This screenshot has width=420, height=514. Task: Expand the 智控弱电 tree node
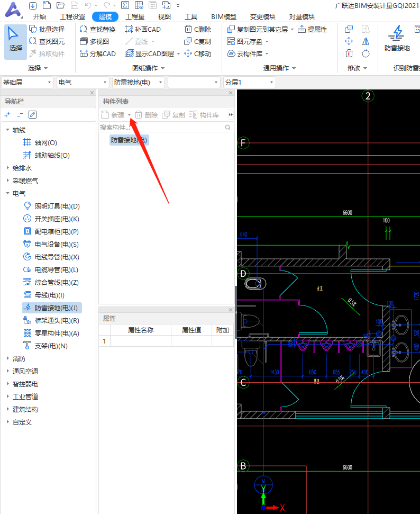pos(7,384)
